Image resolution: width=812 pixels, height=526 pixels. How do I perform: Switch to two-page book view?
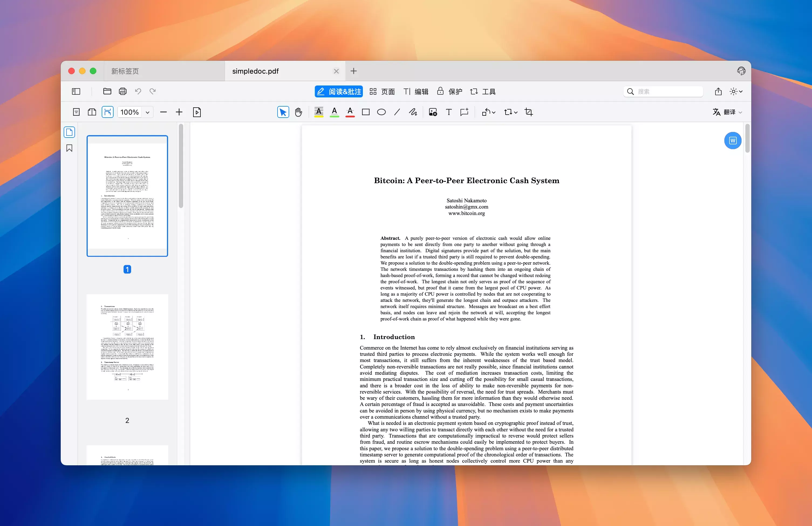(92, 112)
